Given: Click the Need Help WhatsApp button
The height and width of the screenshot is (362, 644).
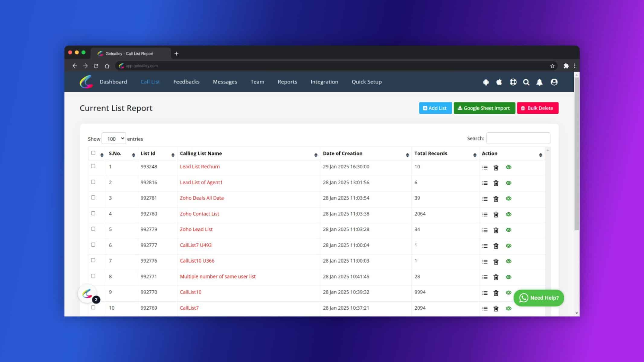Looking at the screenshot, I should coord(539,297).
